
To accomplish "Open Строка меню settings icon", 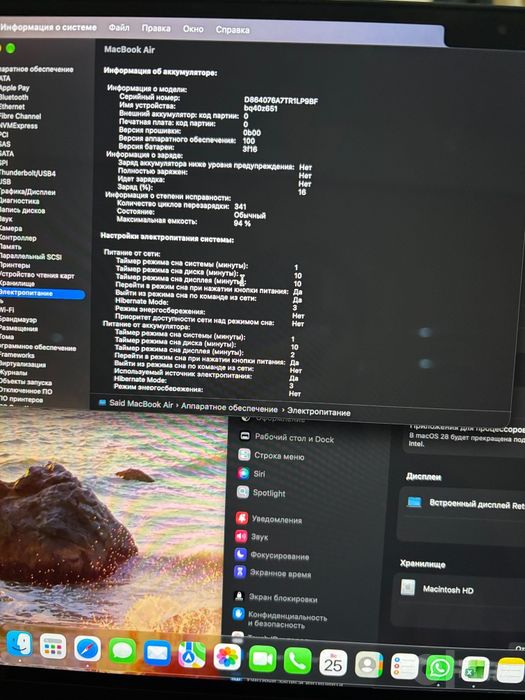I will [244, 454].
